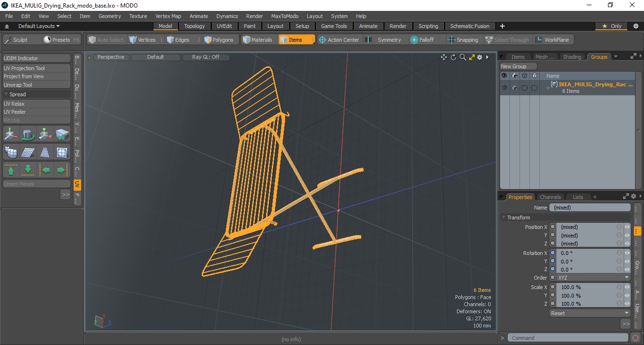Click the flip UV cube icon
This screenshot has height=345, width=644.
(62, 135)
